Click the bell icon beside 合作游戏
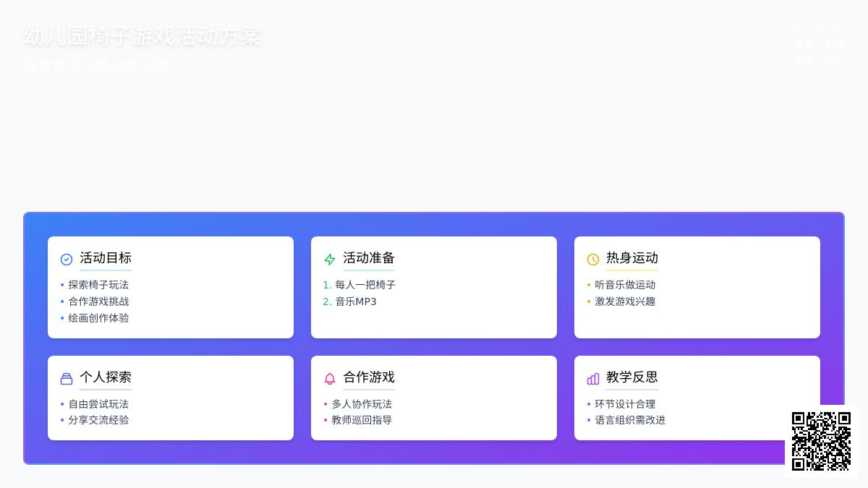The width and height of the screenshot is (868, 488). pos(330,379)
